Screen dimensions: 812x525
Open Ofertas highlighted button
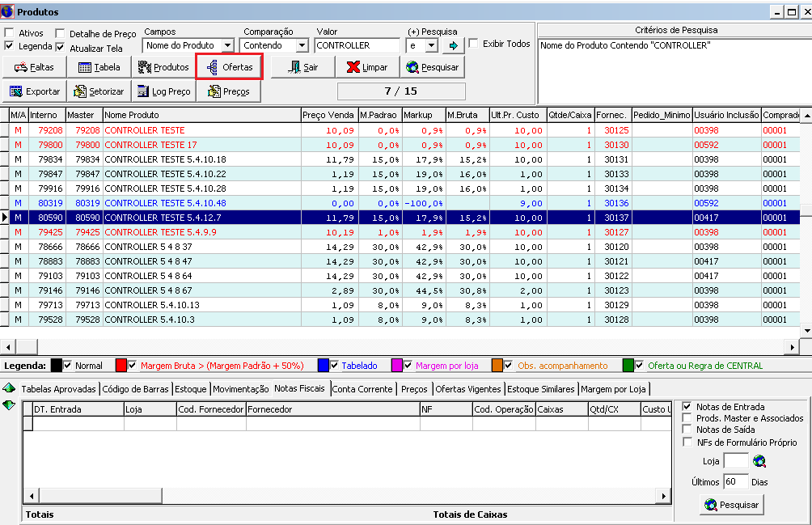230,67
